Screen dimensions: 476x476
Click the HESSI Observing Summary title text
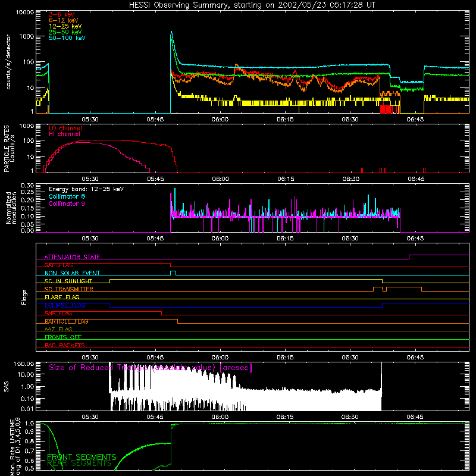[252, 5]
